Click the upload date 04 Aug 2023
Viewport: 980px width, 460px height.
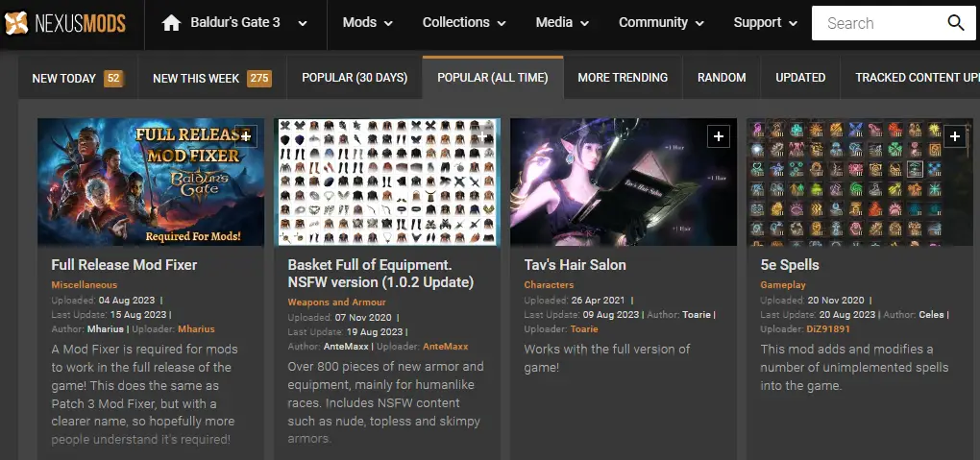[x=127, y=300]
